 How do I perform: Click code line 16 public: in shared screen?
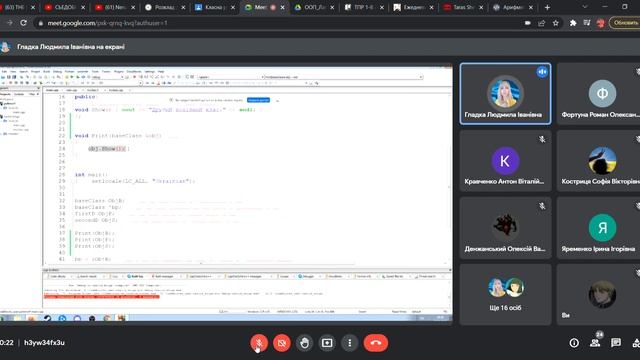click(85, 97)
